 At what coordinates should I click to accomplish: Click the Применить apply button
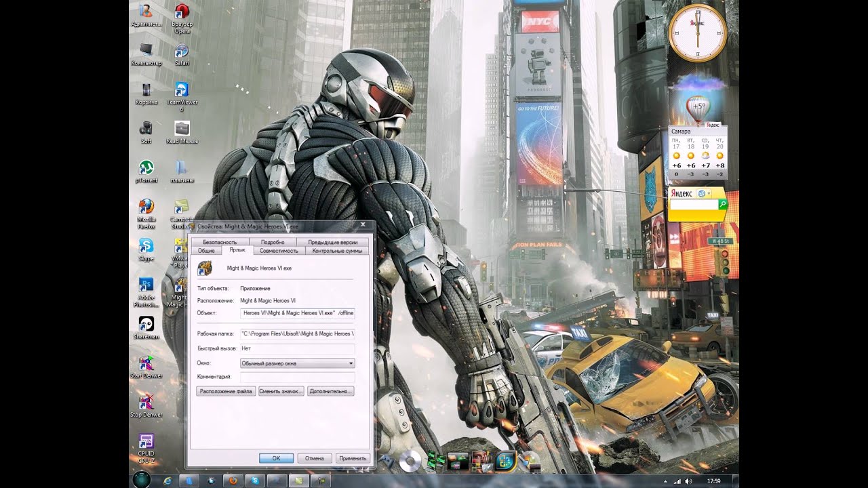click(353, 458)
